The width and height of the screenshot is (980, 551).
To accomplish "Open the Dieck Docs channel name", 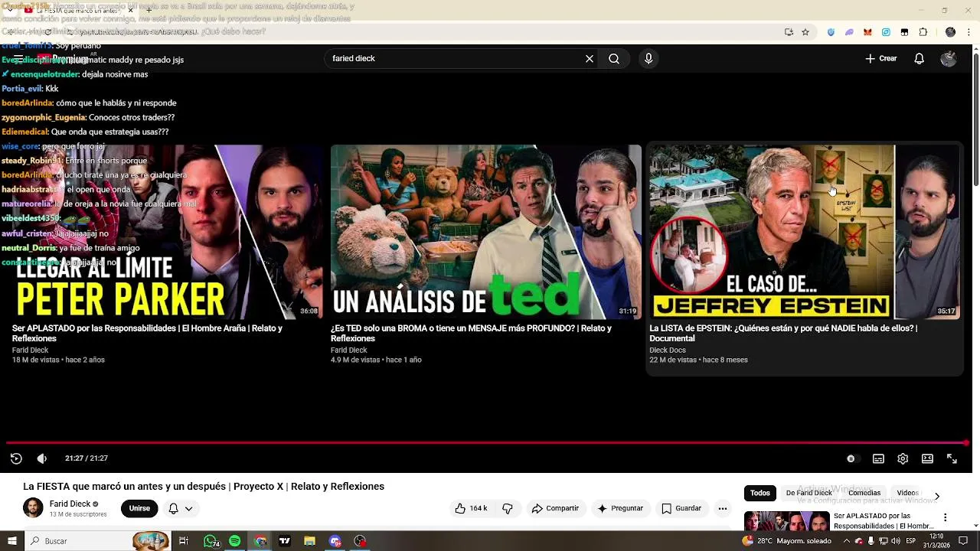I will 668,350.
